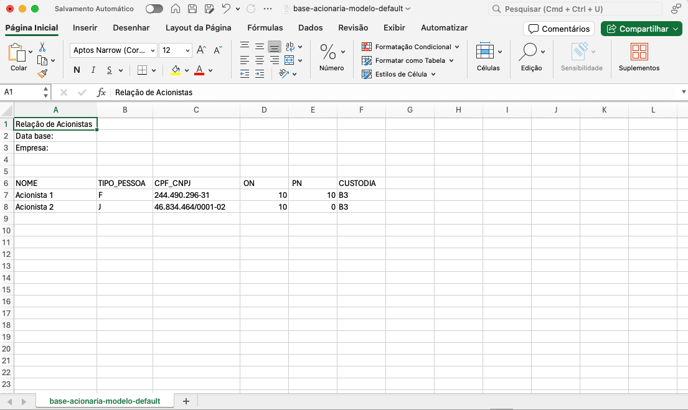This screenshot has height=410, width=688.
Task: Click the text orientation icon
Action: (290, 46)
